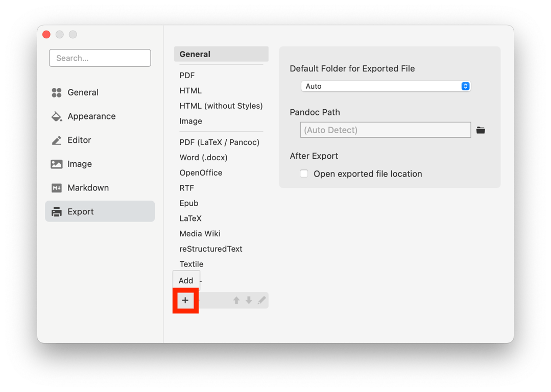Choose Word (.docx) export format

(x=203, y=157)
